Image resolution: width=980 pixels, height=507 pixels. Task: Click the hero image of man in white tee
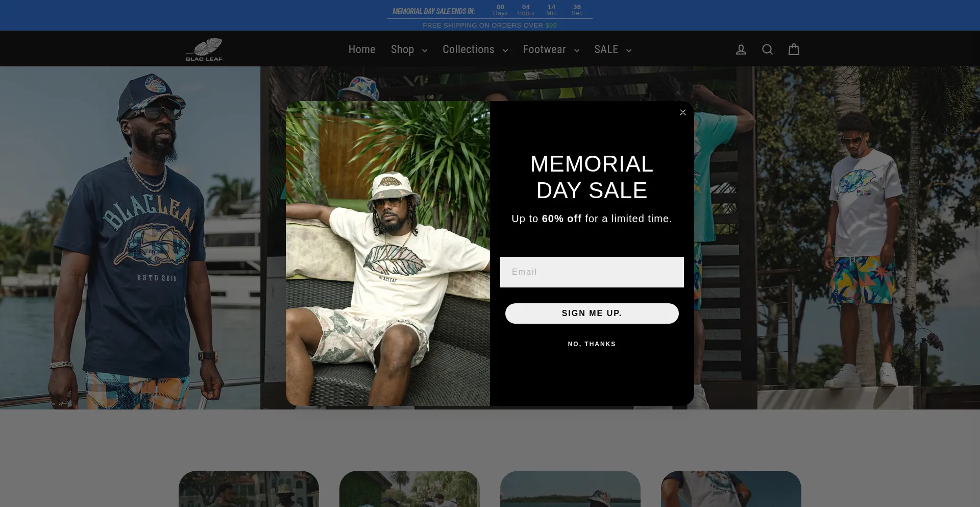(868, 238)
